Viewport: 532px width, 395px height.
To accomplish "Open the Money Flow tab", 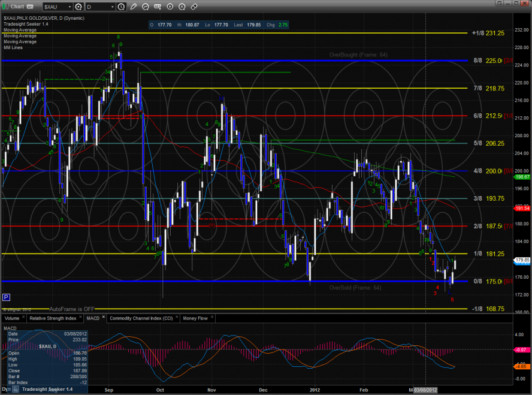I will pos(195,318).
